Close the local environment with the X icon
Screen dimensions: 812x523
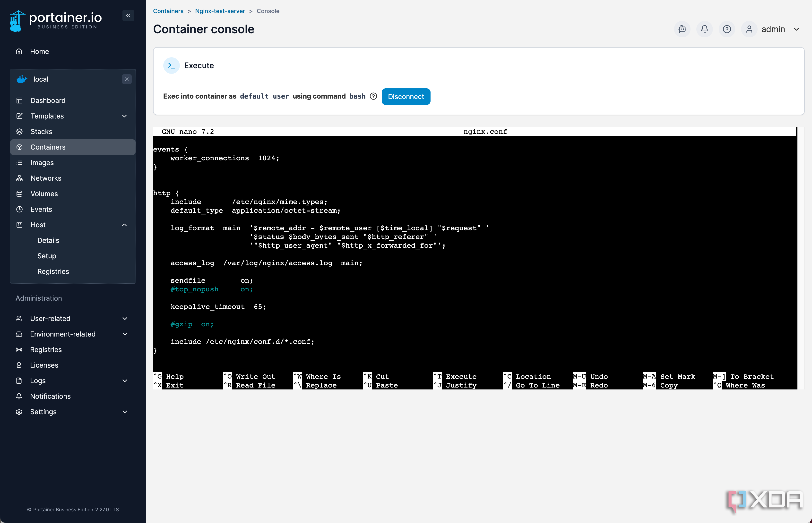tap(127, 79)
